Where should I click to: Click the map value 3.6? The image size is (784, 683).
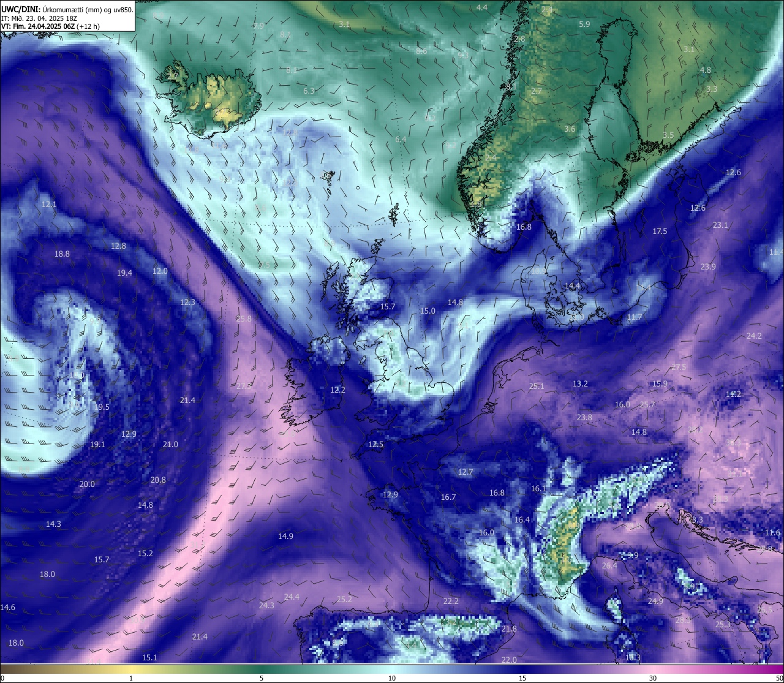570,129
